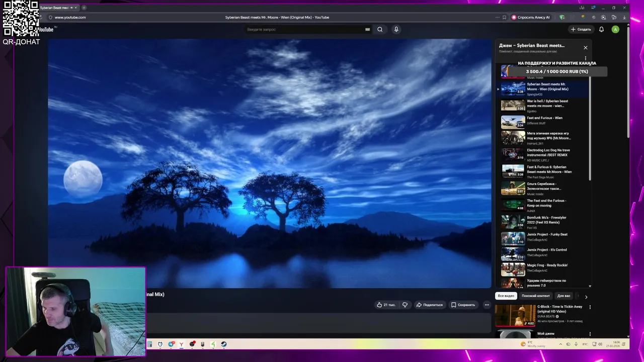Open browser downloads arrow icon
The height and width of the screenshot is (362, 644).
click(624, 17)
